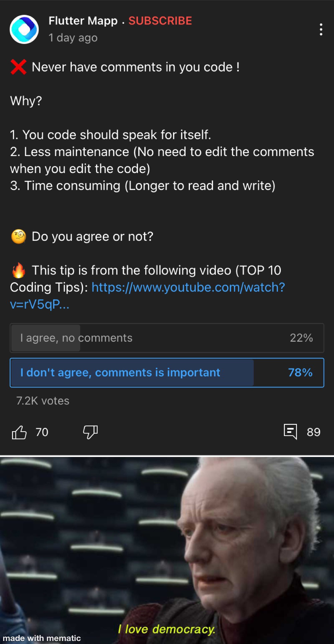
Task: Click the 89 comments count
Action: (314, 432)
